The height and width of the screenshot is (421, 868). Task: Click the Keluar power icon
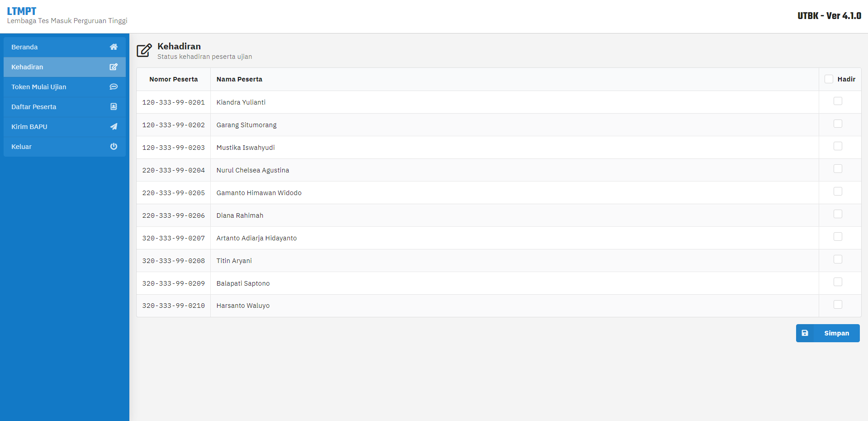pyautogui.click(x=114, y=147)
